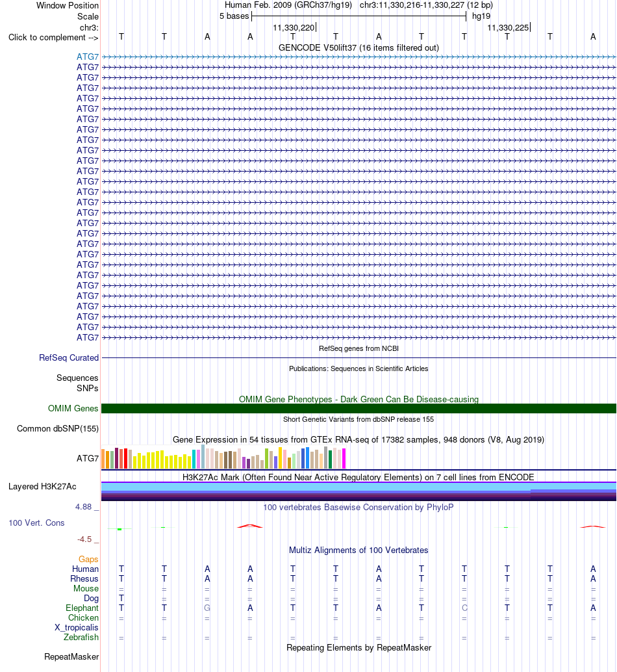This screenshot has width=617, height=672.
Task: Open 'OMIM Gene Phenotypes' track title
Action: click(359, 400)
